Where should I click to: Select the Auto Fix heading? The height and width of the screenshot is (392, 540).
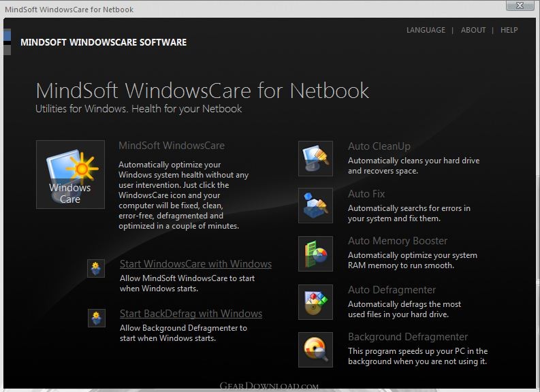366,194
